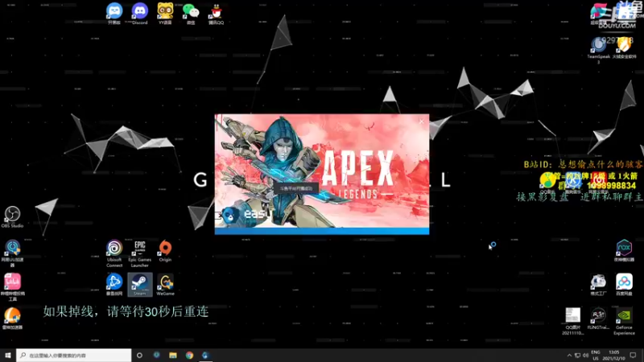The image size is (644, 362).
Task: Open the Origin desktop shortcut
Action: [x=165, y=251]
